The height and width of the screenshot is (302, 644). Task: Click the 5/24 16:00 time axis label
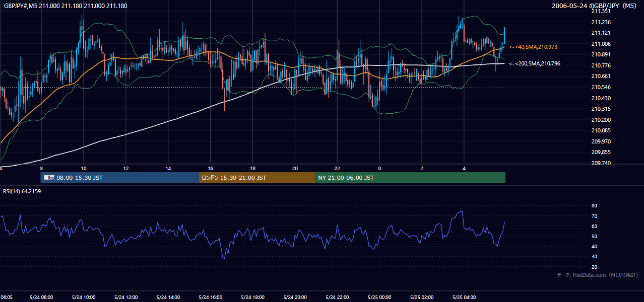tap(211, 297)
